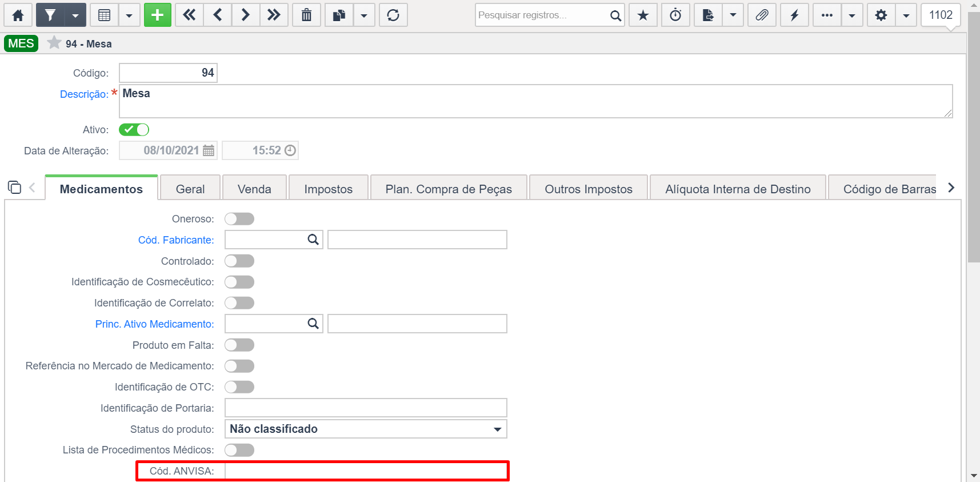Viewport: 980px width, 482px height.
Task: Jump to first record double-left arrows
Action: [x=189, y=15]
